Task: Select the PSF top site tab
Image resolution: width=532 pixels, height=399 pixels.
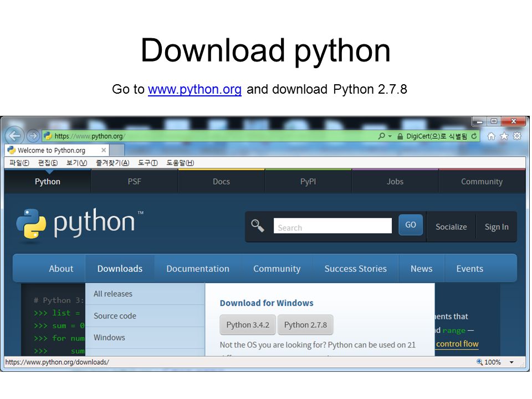Action: point(134,182)
